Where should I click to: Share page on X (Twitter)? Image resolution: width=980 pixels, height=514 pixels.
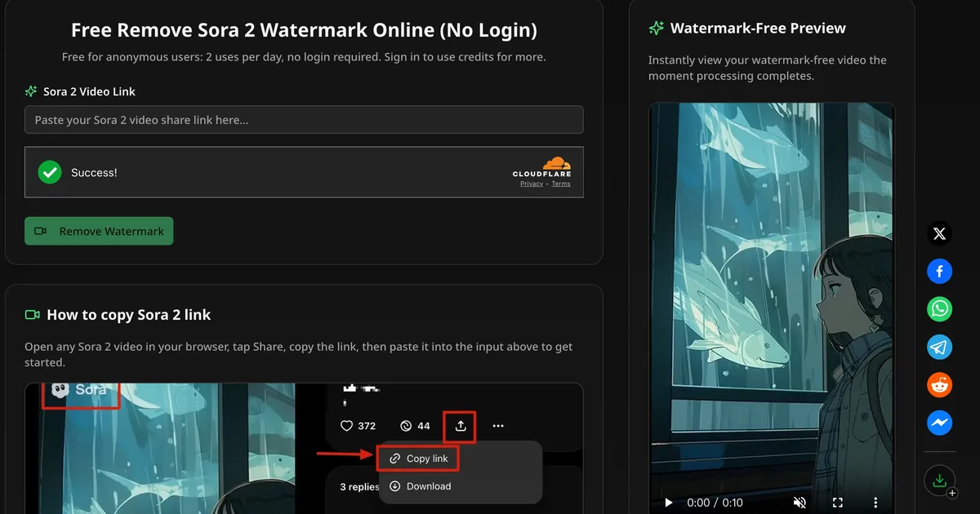[x=939, y=234]
